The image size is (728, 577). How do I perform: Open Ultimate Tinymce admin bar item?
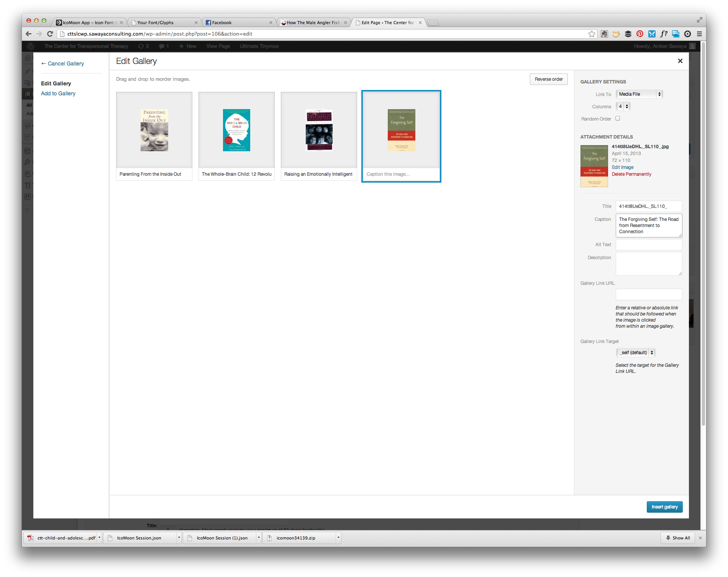[x=259, y=46]
